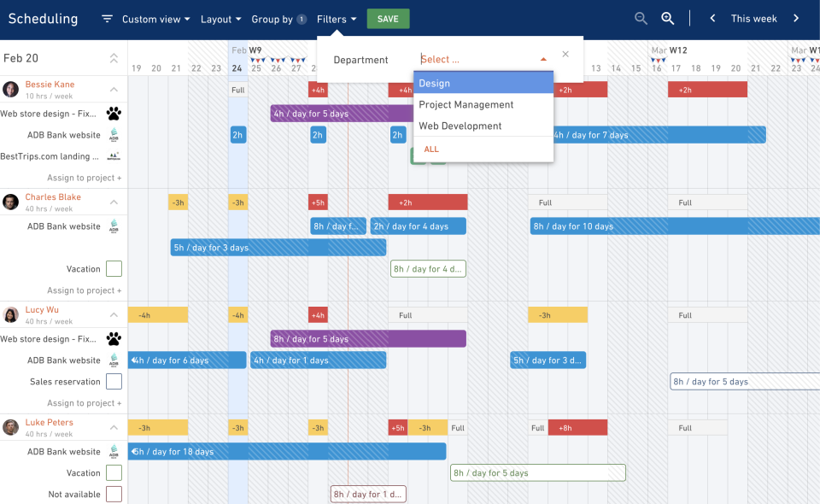Click Charles Blake's +5h overbooked indicator
The height and width of the screenshot is (504, 820).
pyautogui.click(x=318, y=202)
